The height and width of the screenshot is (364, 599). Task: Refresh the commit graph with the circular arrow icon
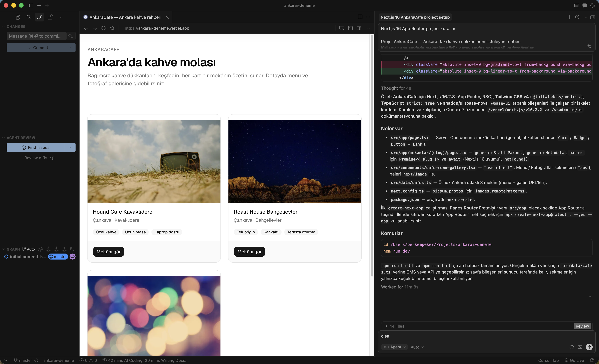coord(72,249)
